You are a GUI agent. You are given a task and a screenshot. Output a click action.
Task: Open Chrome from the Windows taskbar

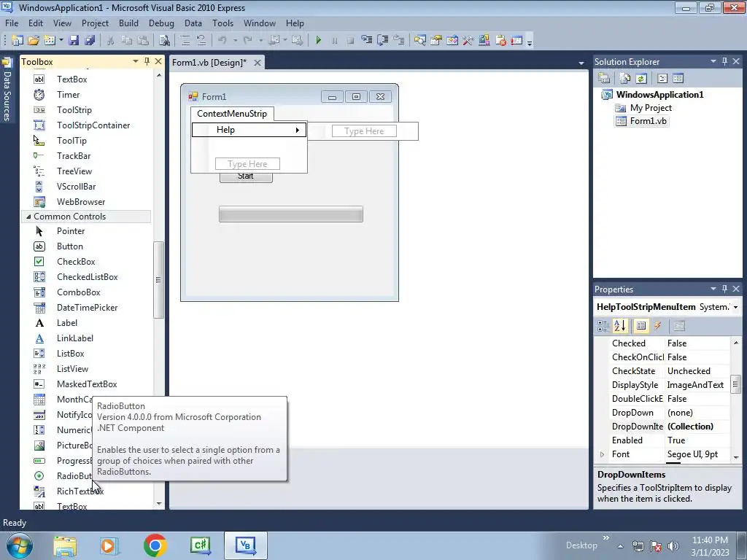155,545
